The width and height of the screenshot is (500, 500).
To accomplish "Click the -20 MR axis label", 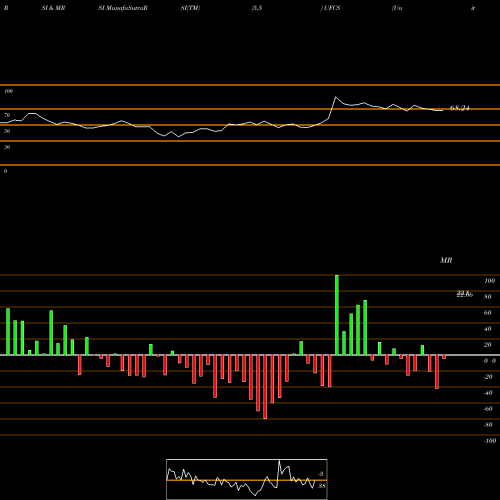I will coord(488,377).
